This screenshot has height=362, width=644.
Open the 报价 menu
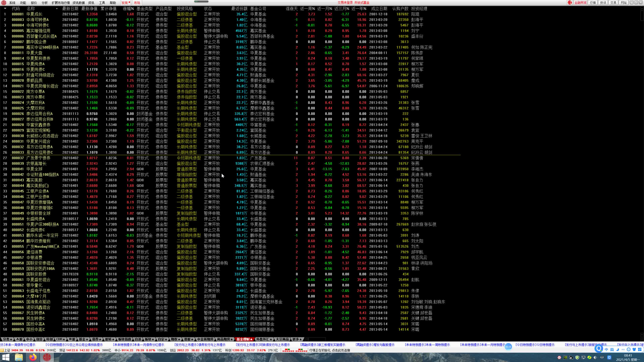[34, 3]
